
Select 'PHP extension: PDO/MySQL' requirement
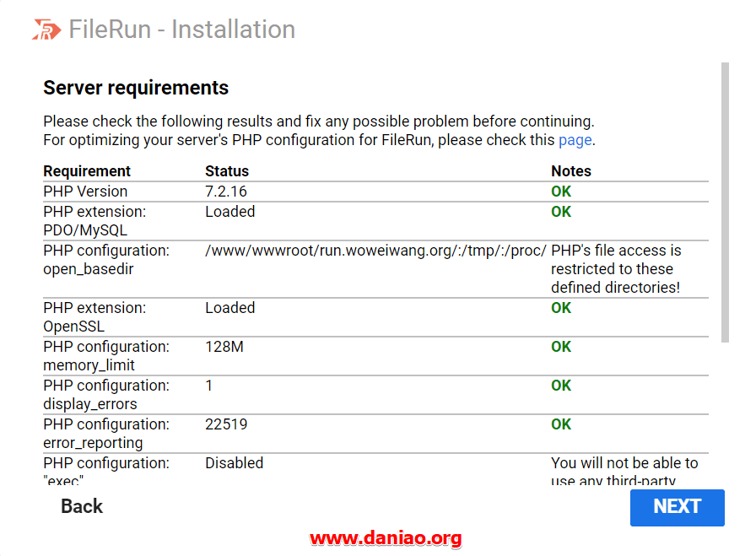coord(94,221)
